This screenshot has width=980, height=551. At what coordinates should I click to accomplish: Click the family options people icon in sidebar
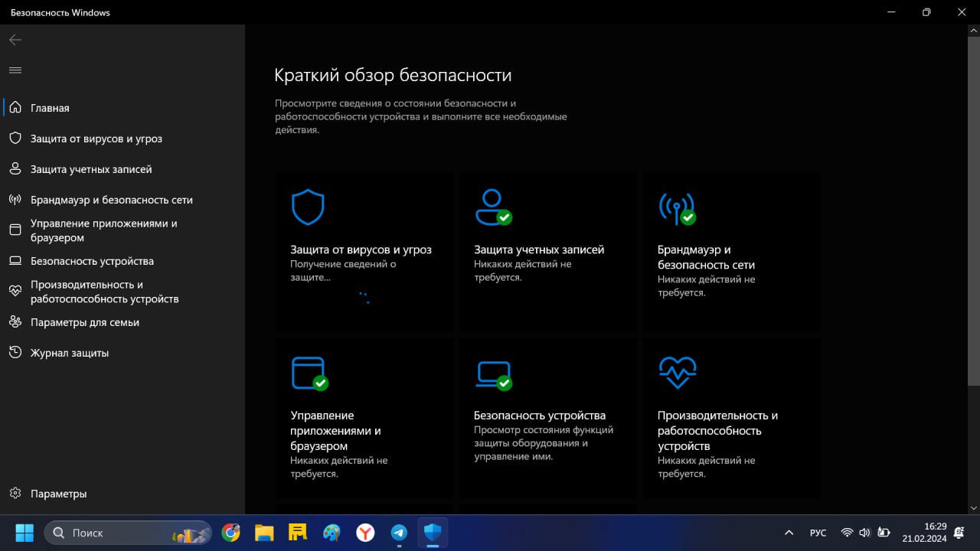point(15,322)
